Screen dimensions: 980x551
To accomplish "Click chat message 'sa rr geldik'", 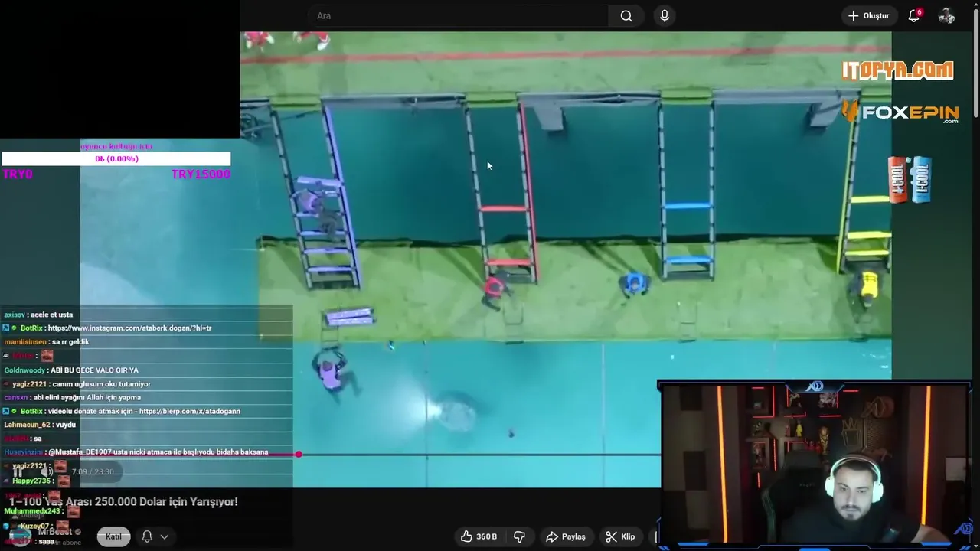I will [69, 342].
